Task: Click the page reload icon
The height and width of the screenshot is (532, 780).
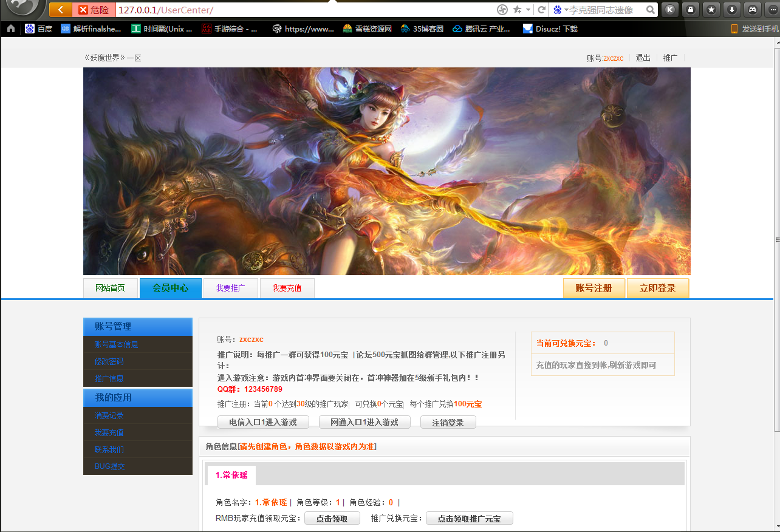Action: (x=541, y=10)
